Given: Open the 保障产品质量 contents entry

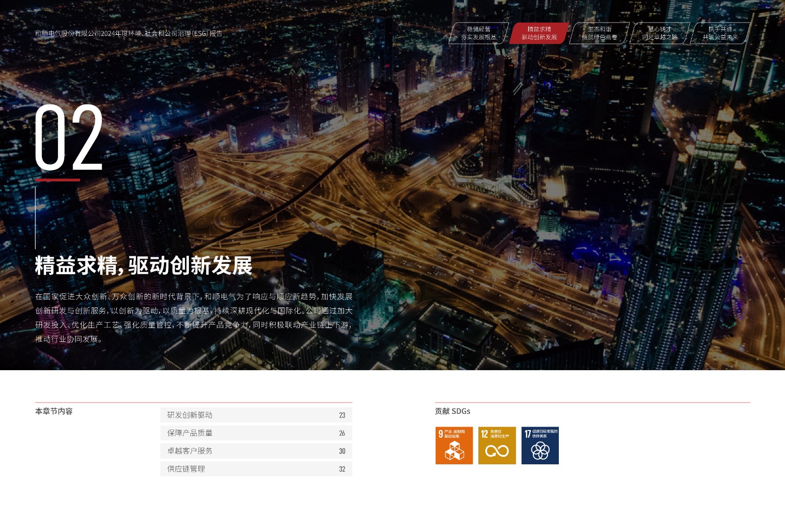Looking at the screenshot, I should point(190,433).
